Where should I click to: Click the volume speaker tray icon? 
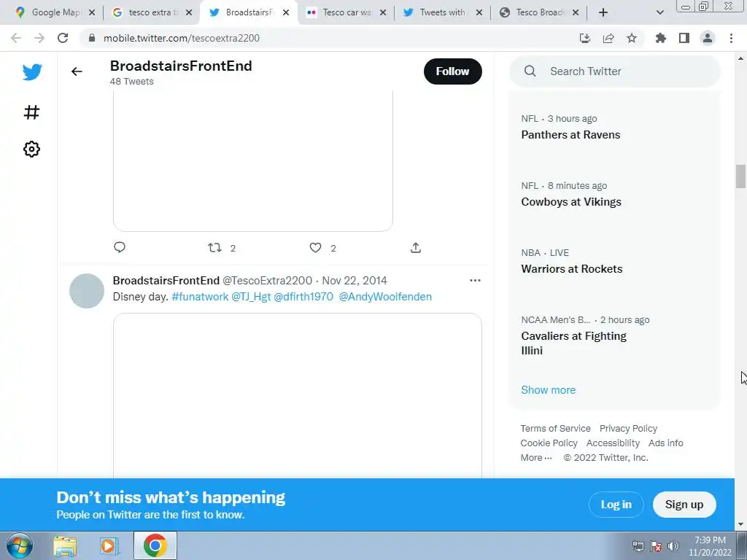[x=673, y=545]
